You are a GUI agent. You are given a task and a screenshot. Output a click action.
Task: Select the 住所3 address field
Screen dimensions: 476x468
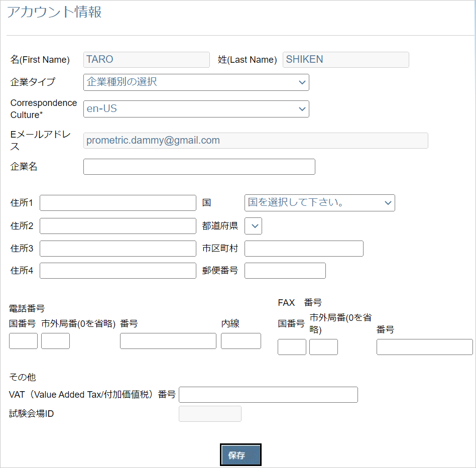click(x=117, y=249)
